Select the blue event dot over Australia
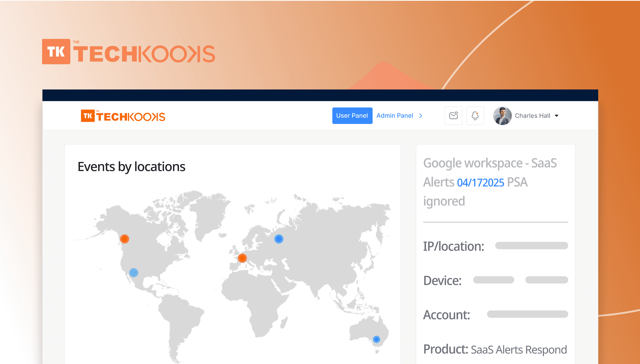 (376, 339)
